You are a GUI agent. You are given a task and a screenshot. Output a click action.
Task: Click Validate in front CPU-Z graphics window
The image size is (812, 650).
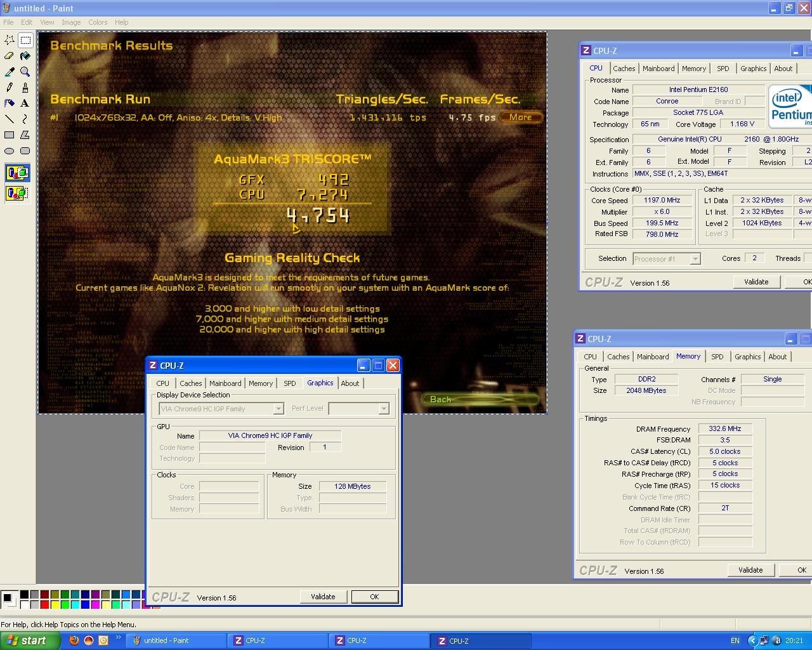click(x=323, y=597)
